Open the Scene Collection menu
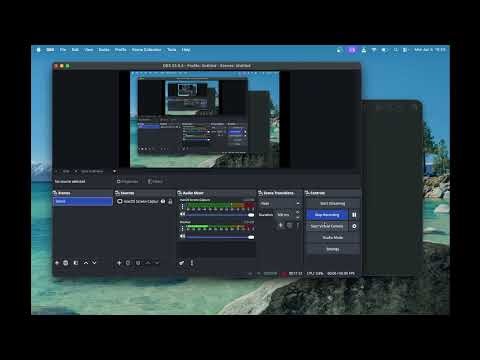Viewport: 480px width, 360px height. pos(146,50)
